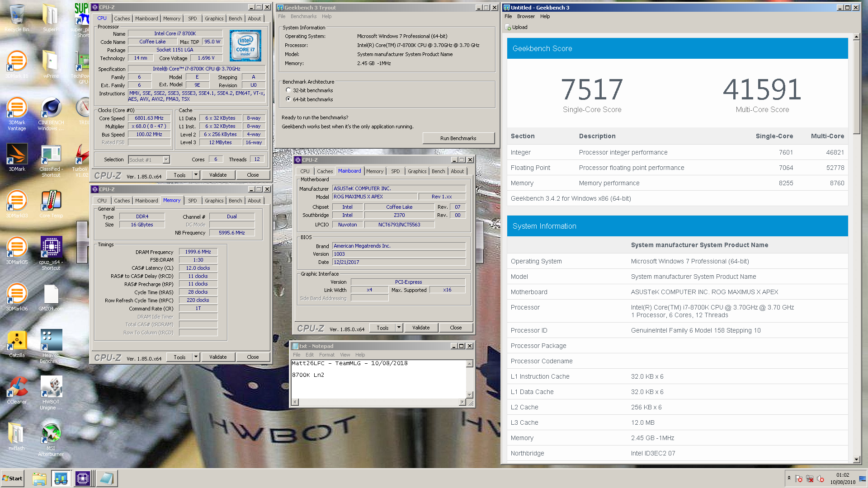Launch CCleaner desktop icon
Screen dimensions: 868x488
pyautogui.click(x=17, y=390)
